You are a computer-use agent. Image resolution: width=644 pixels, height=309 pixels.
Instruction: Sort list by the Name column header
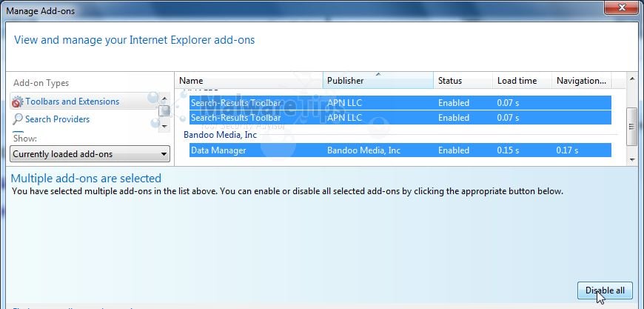click(249, 81)
